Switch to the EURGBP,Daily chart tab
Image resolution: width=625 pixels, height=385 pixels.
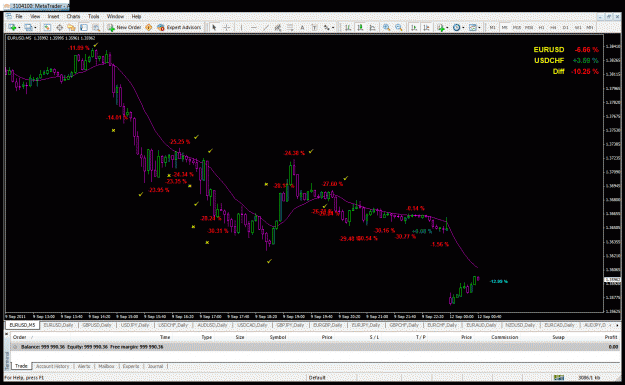pos(327,325)
